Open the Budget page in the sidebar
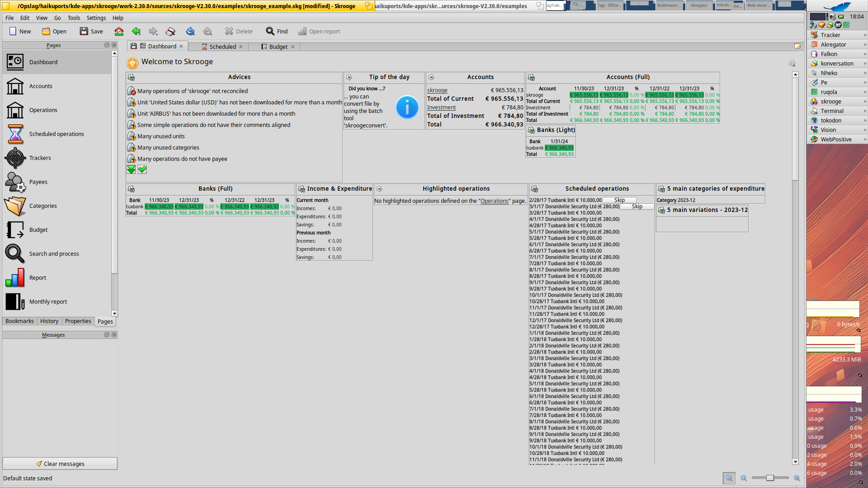This screenshot has width=868, height=488. click(x=57, y=230)
